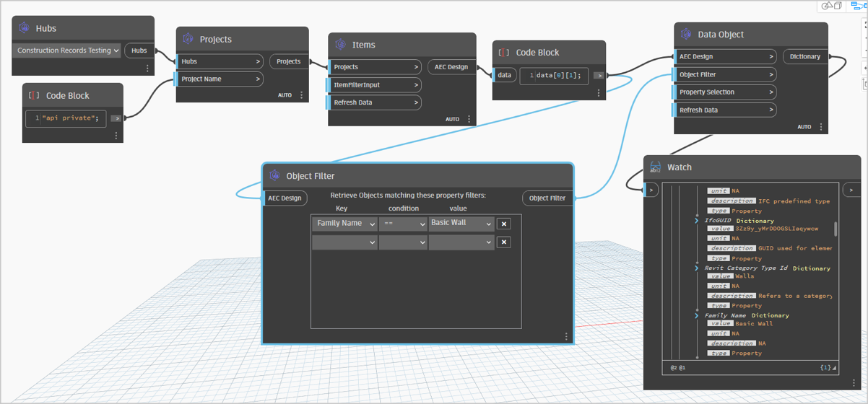
Task: Remove the Family Name filter row
Action: pos(504,224)
